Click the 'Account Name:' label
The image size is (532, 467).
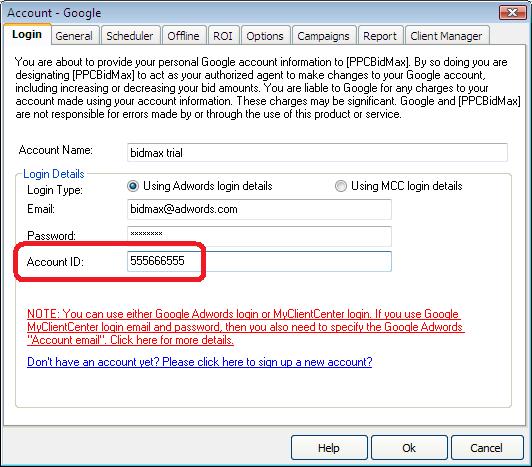point(56,150)
